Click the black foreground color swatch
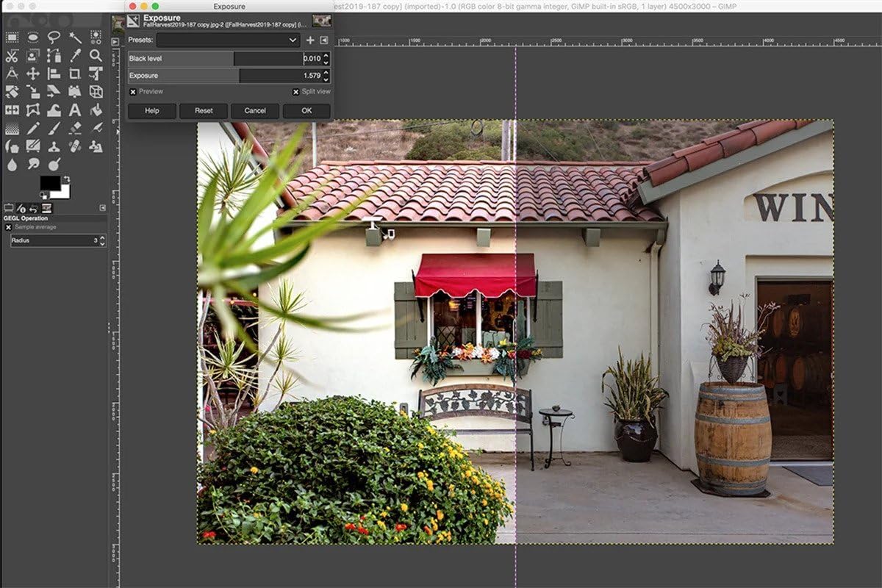This screenshot has height=588, width=882. pos(49,183)
